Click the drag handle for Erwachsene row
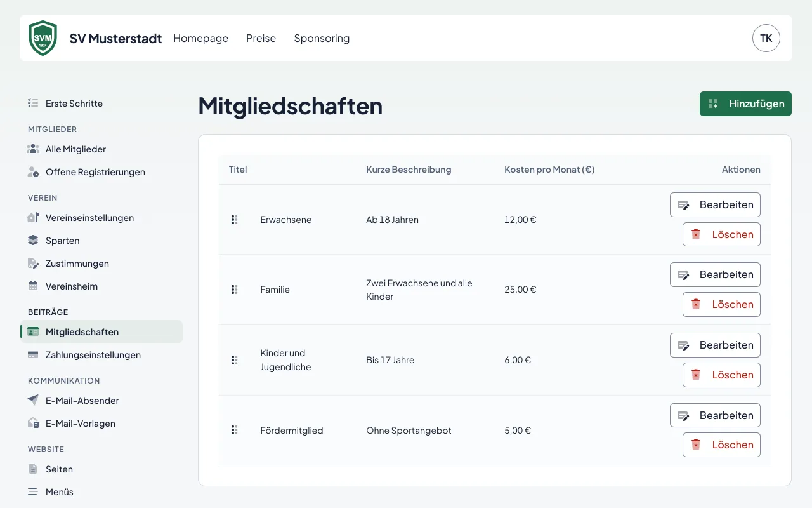Image resolution: width=812 pixels, height=508 pixels. pos(234,220)
